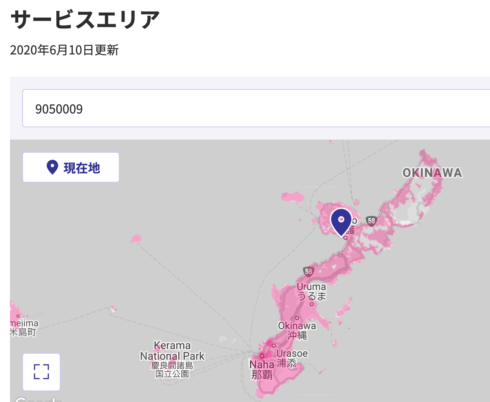490x402 pixels.
Task: Click the Okinawa 沖縄 city label
Action: (x=297, y=330)
